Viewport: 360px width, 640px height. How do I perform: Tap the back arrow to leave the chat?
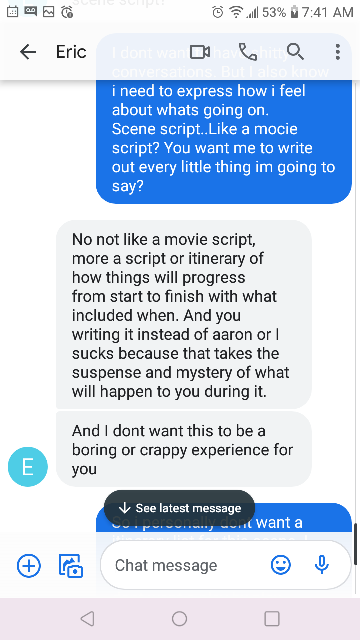(x=28, y=52)
